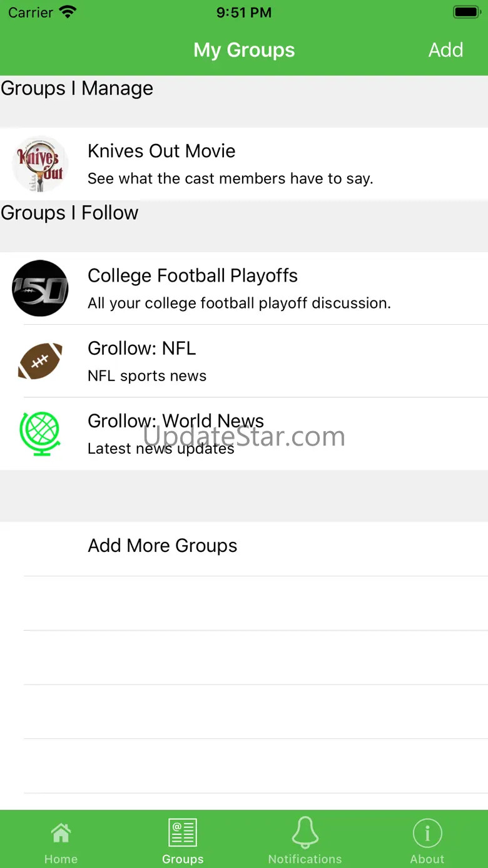Image resolution: width=488 pixels, height=868 pixels.
Task: Tap the battery indicator in status bar
Action: coord(466,12)
